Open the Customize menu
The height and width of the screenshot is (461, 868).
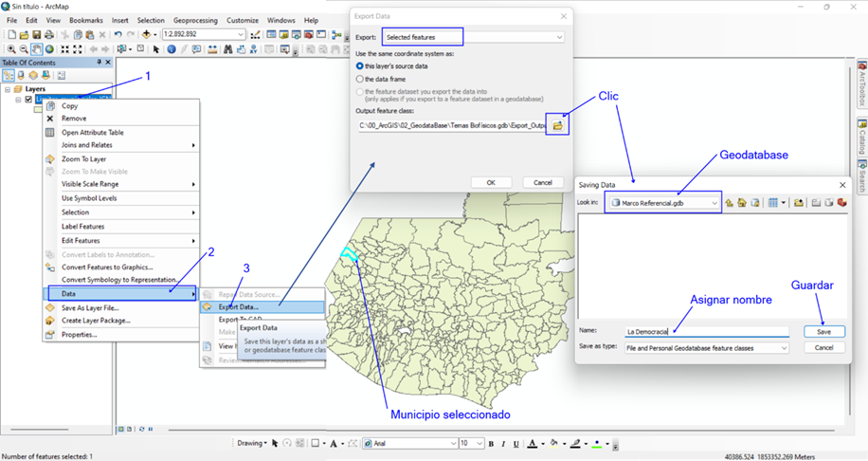[x=243, y=20]
